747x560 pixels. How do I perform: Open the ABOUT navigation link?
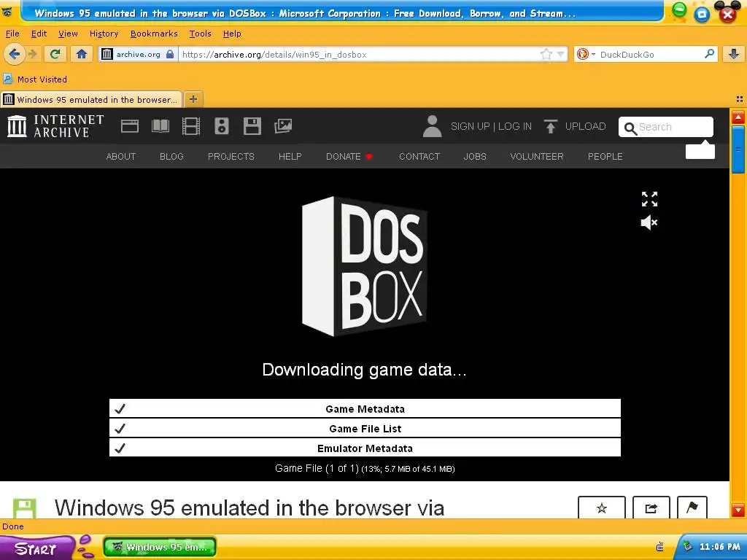121,156
